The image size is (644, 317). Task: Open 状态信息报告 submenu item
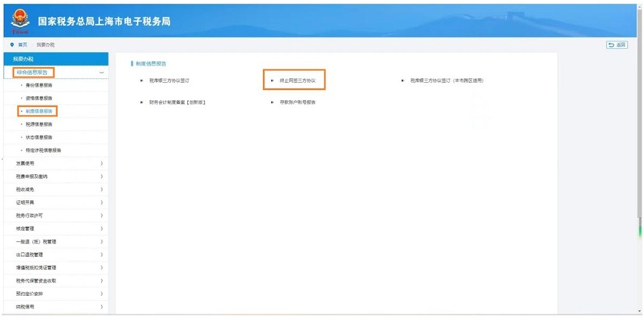click(x=39, y=137)
